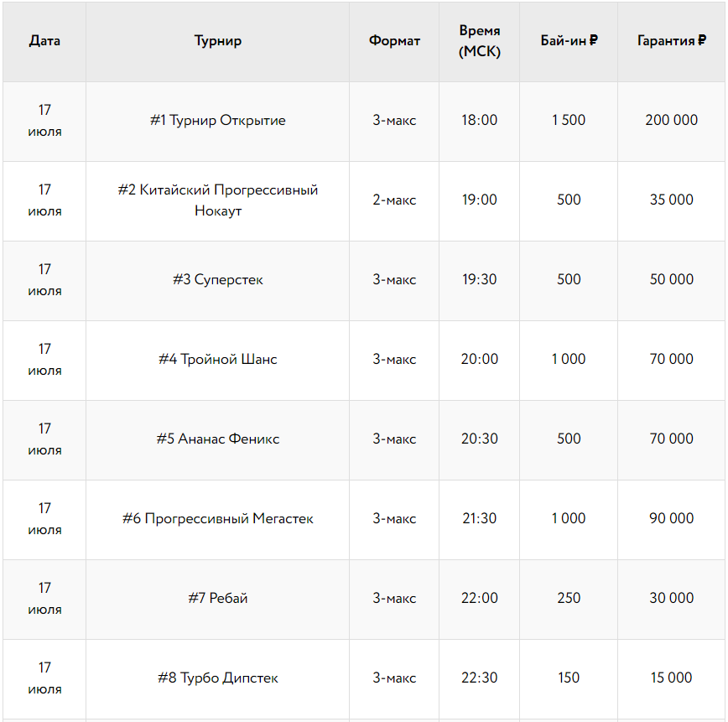Viewport: 728px width, 722px height.
Task: Click the Время (МСК) column header
Action: point(479,41)
